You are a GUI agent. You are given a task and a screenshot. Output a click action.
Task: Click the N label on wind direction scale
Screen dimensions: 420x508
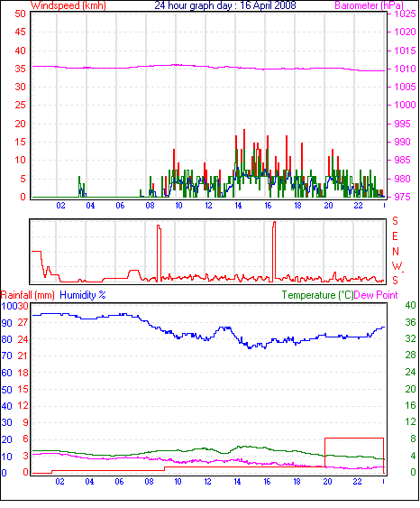396,252
